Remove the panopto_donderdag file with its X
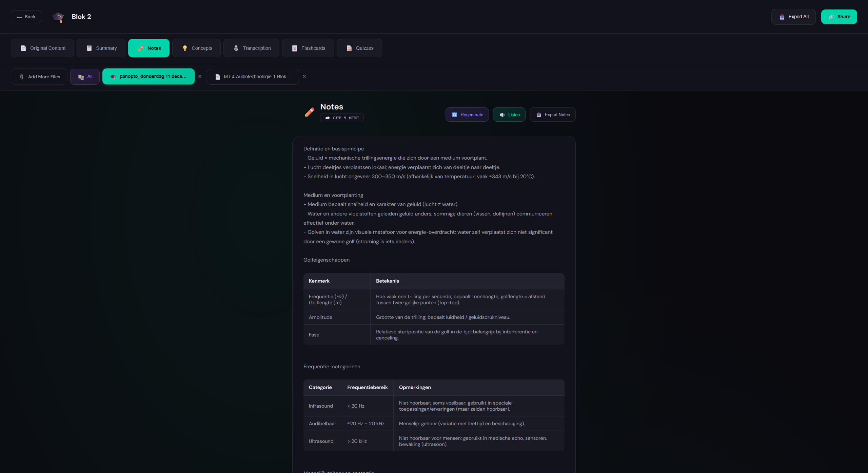Image resolution: width=868 pixels, height=473 pixels. (x=200, y=77)
